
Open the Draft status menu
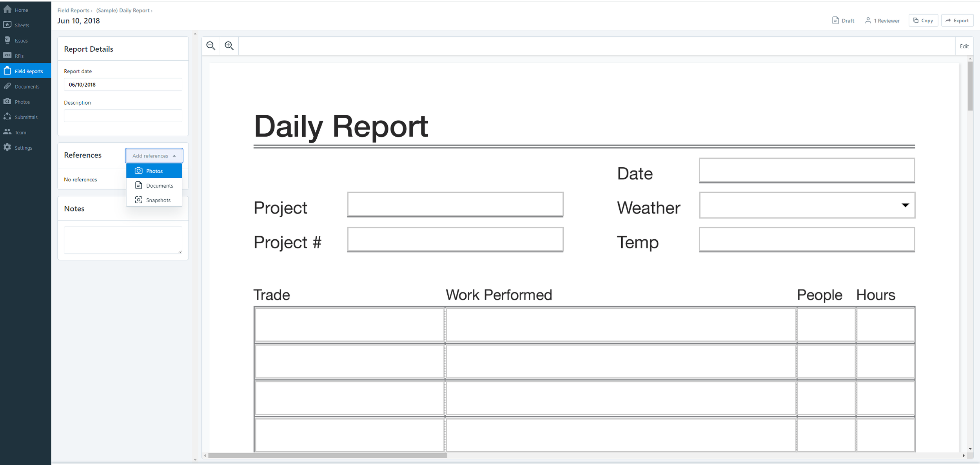pyautogui.click(x=843, y=20)
